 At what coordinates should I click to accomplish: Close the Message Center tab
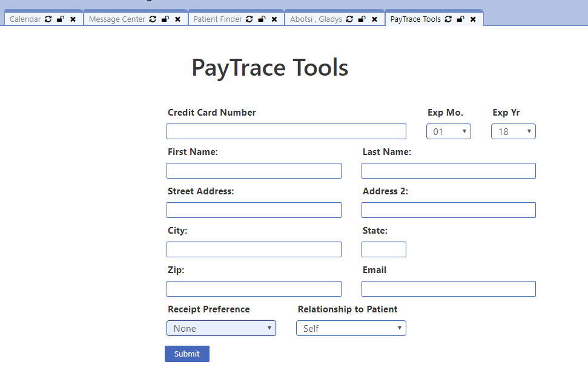click(x=178, y=19)
